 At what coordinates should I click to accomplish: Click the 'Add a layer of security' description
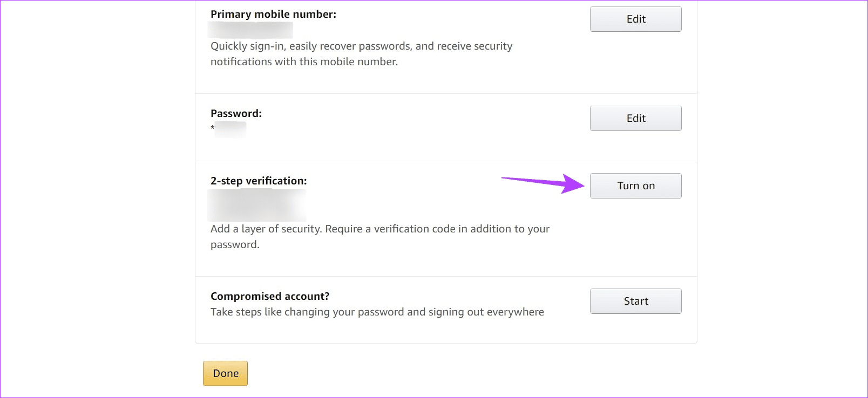380,236
